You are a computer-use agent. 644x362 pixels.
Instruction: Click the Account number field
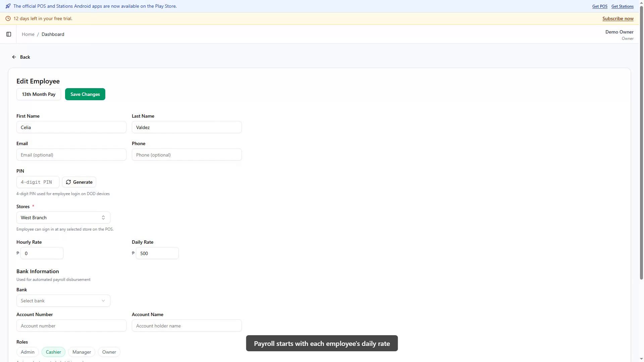click(71, 326)
